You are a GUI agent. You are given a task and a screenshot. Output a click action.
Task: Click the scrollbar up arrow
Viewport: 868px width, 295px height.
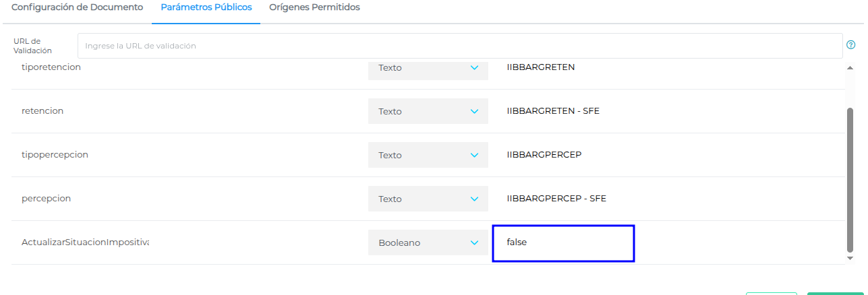click(x=849, y=68)
